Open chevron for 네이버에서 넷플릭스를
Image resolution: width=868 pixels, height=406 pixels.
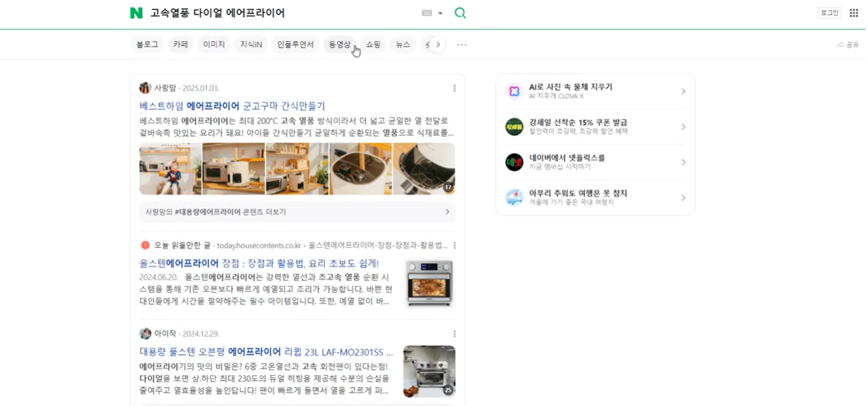tap(683, 163)
